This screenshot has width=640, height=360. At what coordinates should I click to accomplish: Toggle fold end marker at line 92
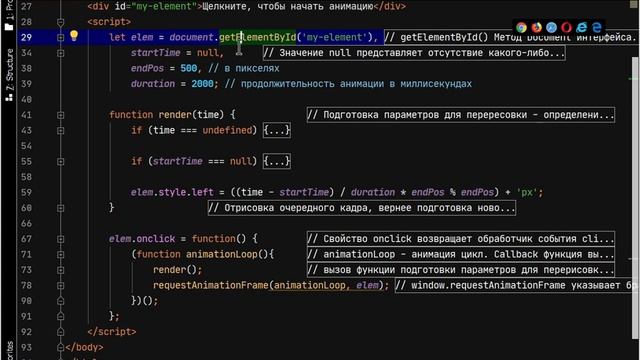click(60, 332)
